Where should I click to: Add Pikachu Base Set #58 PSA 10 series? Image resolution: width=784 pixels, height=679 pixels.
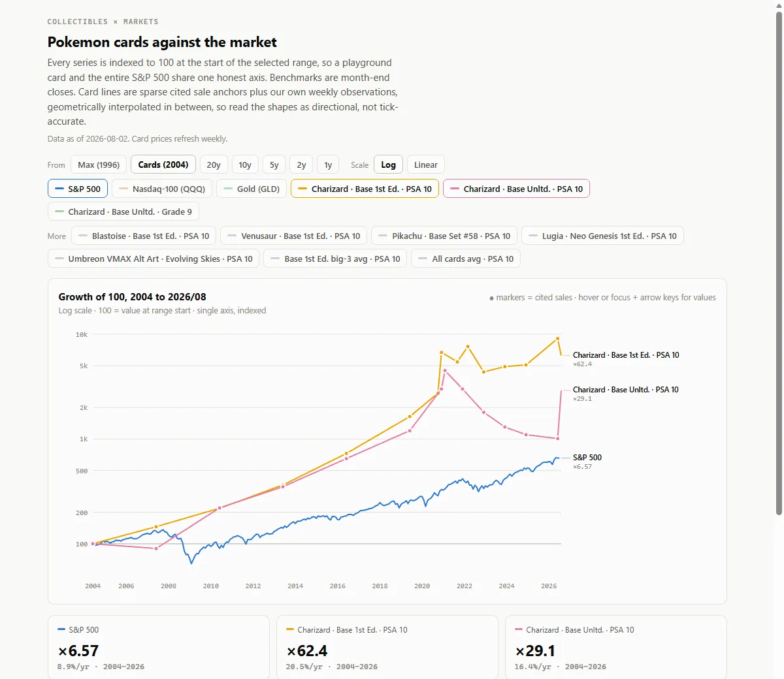(444, 236)
